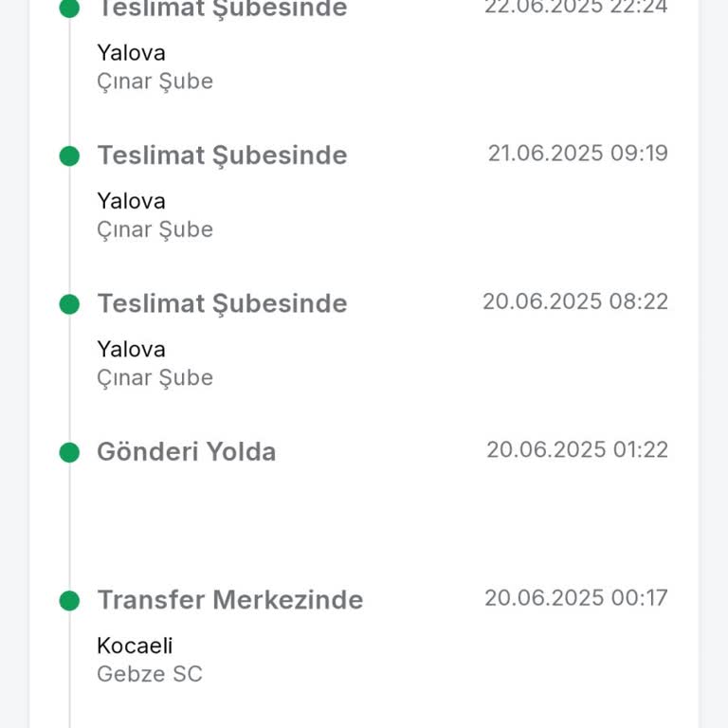Viewport: 728px width, 728px height.
Task: Click Yalova under the 20.06.2025 08:22 entry
Action: (x=131, y=350)
